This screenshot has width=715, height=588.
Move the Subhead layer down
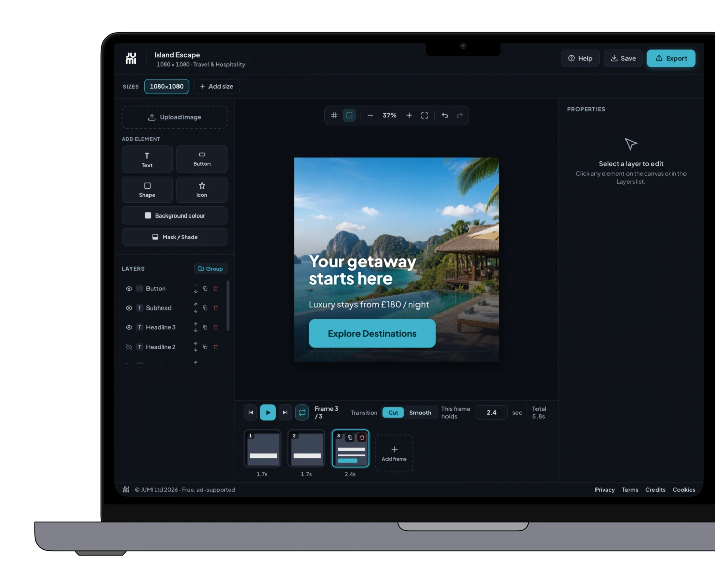click(196, 311)
